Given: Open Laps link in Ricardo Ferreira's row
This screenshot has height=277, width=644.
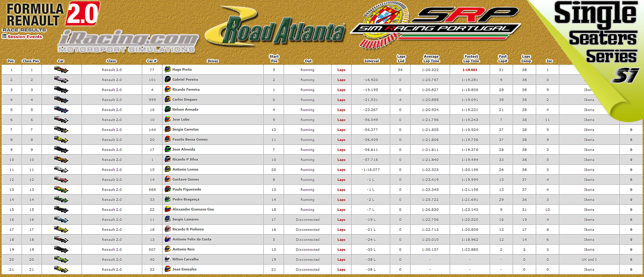Looking at the screenshot, I should (341, 90).
